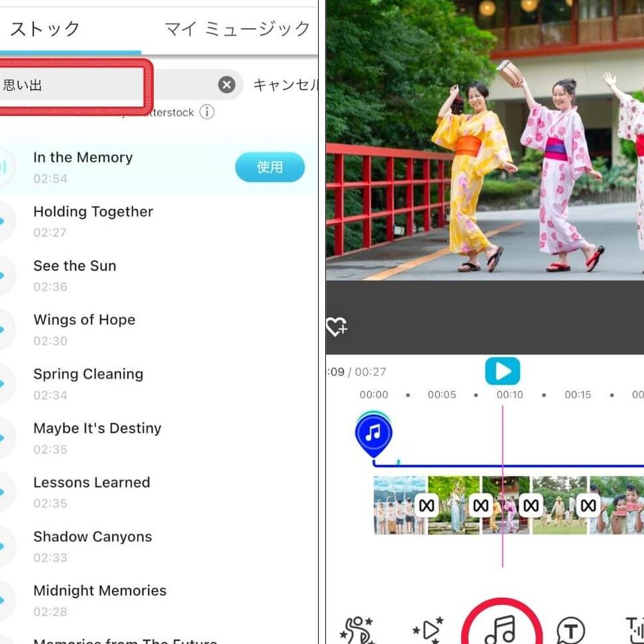The width and height of the screenshot is (644, 644).
Task: Open the Shutterstock info icon
Action: [x=207, y=112]
